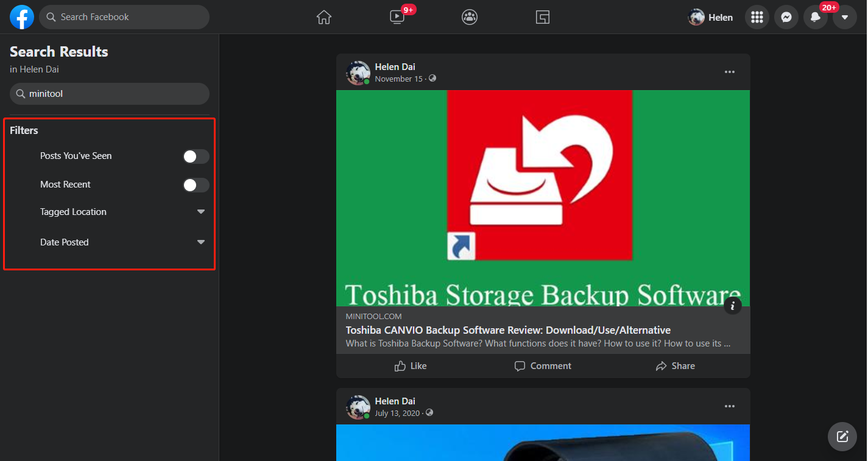The width and height of the screenshot is (868, 461).
Task: Open the Groups icon in top bar
Action: click(470, 17)
